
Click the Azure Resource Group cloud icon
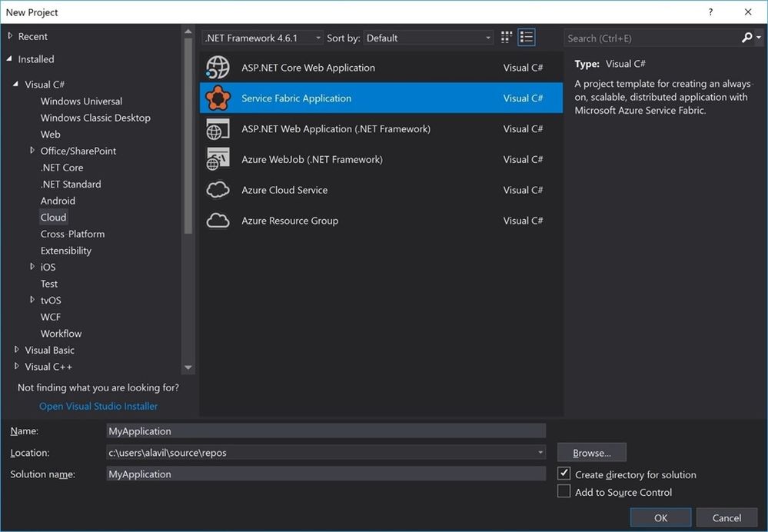pyautogui.click(x=218, y=221)
